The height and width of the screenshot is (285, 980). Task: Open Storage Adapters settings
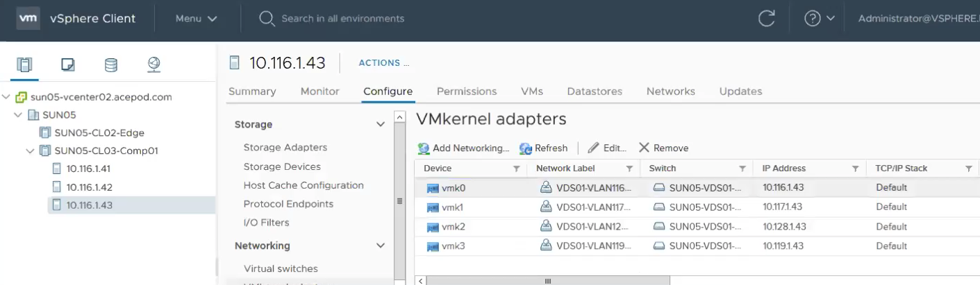(285, 148)
